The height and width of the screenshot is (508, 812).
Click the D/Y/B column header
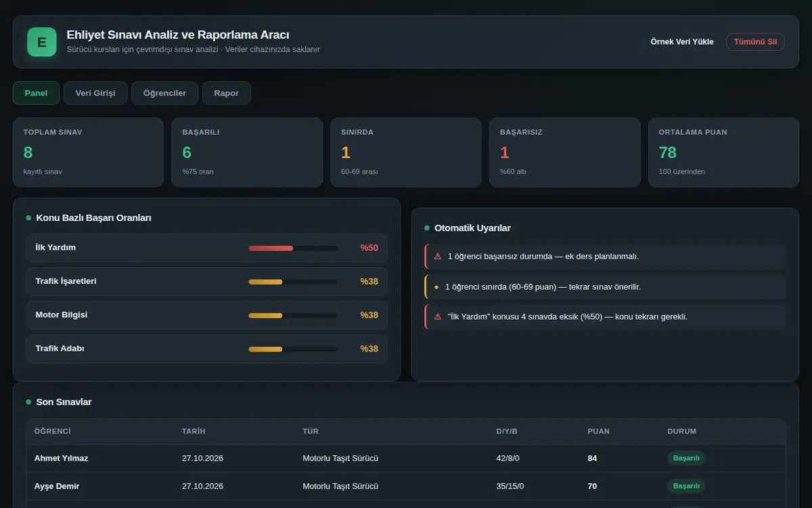[507, 431]
